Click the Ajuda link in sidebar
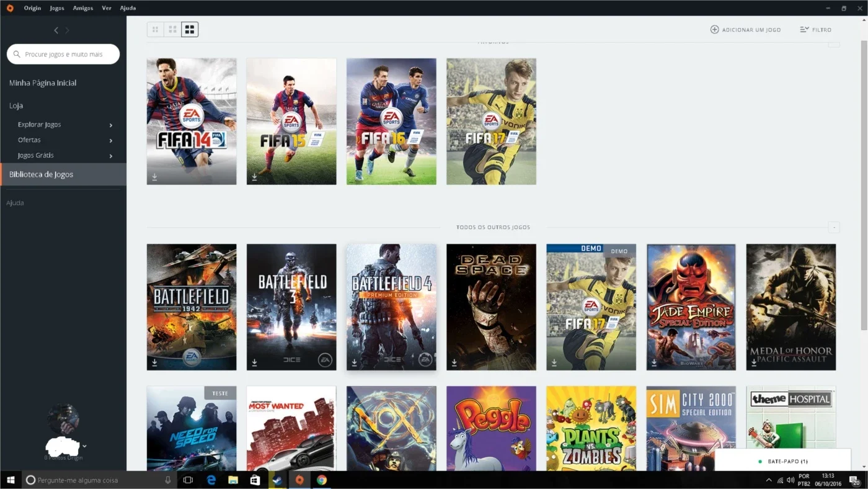 click(x=15, y=203)
